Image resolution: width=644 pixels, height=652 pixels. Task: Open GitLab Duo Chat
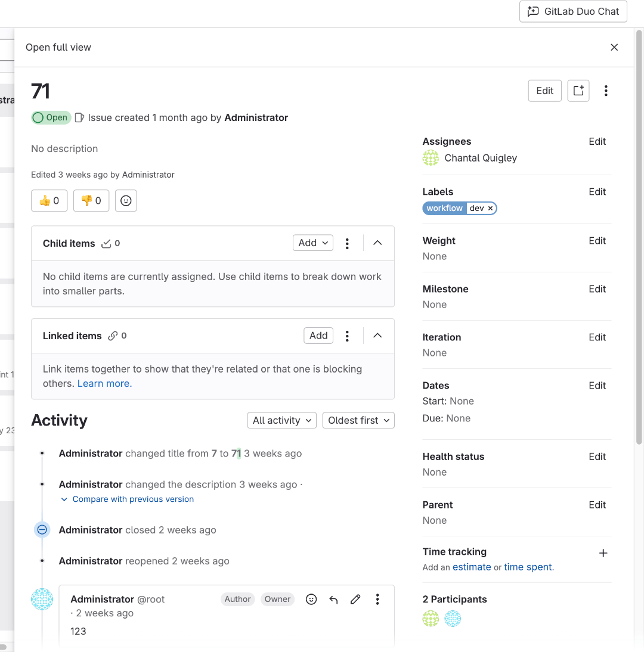coord(573,11)
